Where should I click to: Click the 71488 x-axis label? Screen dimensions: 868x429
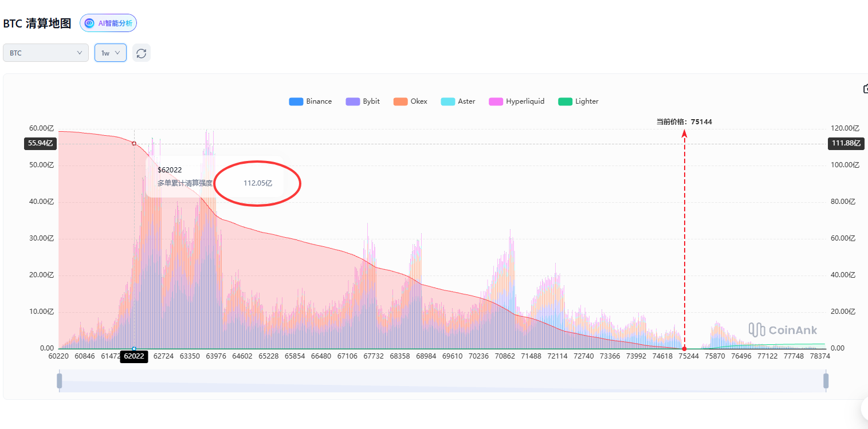tap(531, 356)
